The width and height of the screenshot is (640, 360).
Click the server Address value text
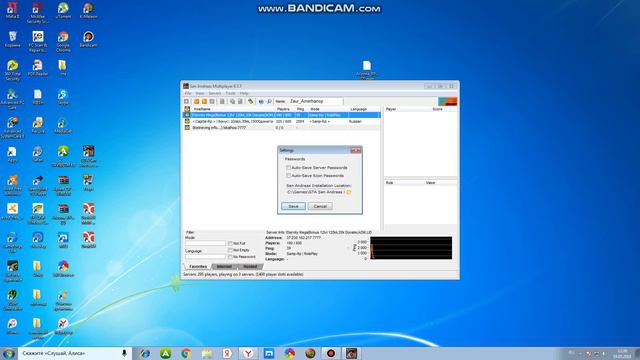303,238
